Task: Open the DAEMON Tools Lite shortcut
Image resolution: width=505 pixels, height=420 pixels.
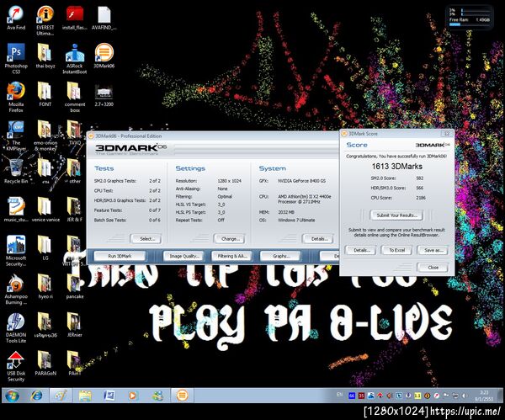Action: [x=16, y=327]
